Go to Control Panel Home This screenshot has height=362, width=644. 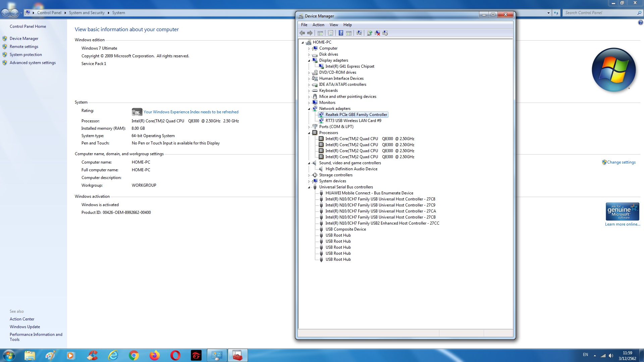pos(28,26)
